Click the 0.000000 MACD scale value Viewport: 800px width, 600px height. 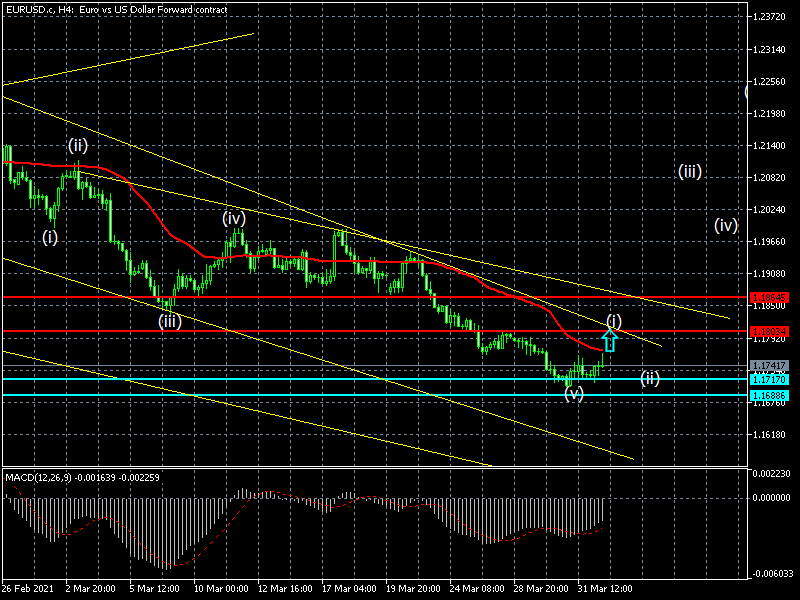click(772, 497)
